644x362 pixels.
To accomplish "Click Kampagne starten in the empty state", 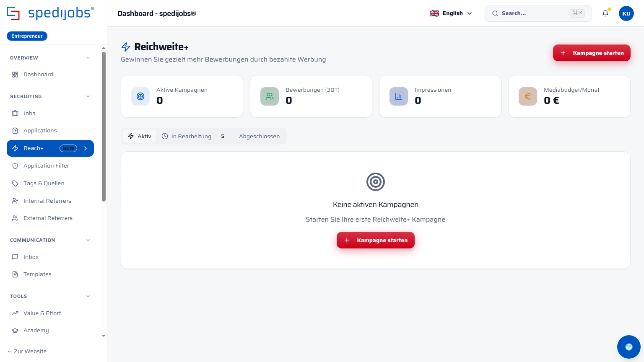I will tap(376, 240).
